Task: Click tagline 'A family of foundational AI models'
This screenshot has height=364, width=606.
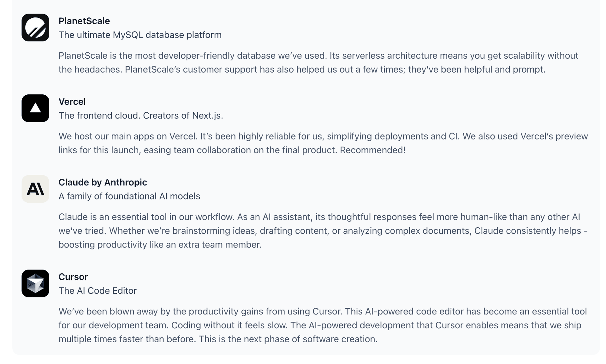Action: (x=129, y=196)
